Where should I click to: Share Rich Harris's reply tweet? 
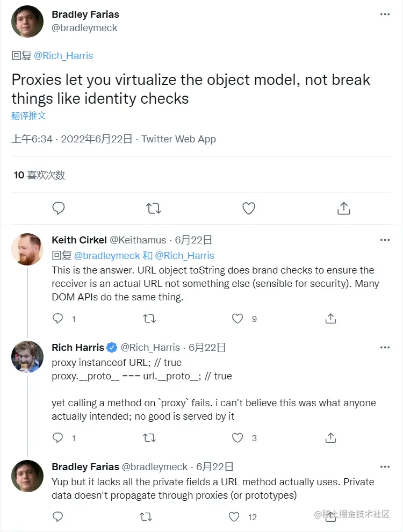(x=330, y=438)
